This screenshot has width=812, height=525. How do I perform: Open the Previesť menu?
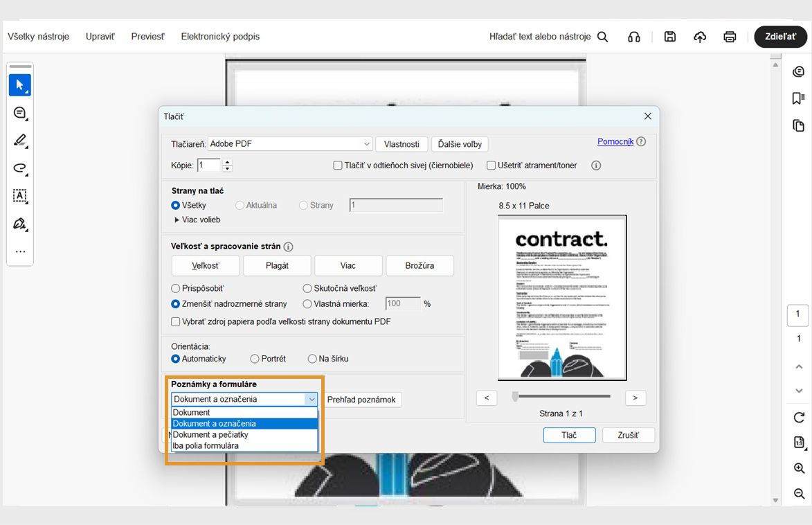147,37
